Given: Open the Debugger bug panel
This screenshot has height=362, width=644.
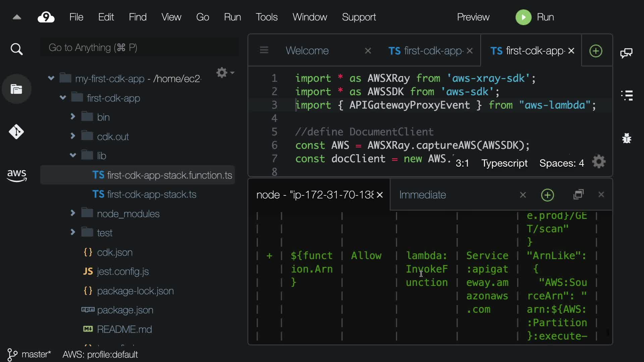Looking at the screenshot, I should click(x=627, y=138).
